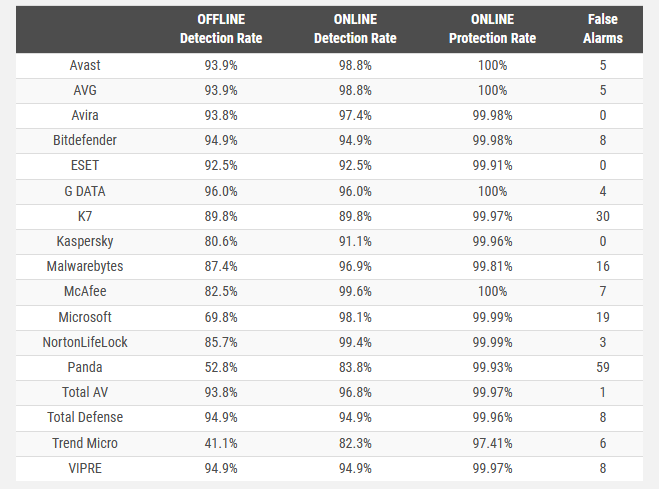Select the VIPRE row label

tap(85, 468)
